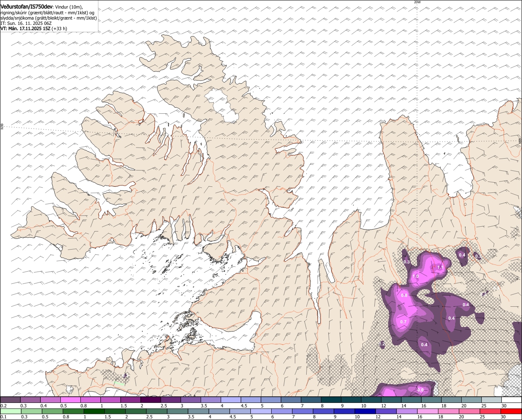522x420 pixels.
Task: Pick the dark purple upper swatch starting at 2
Action: click(150, 400)
